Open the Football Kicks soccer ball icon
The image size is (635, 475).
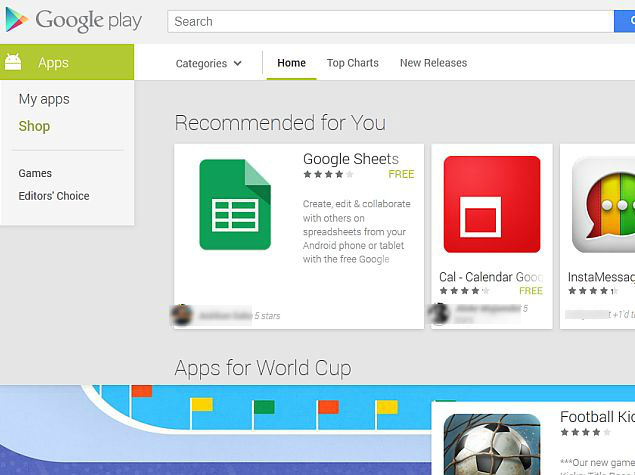[x=492, y=444]
